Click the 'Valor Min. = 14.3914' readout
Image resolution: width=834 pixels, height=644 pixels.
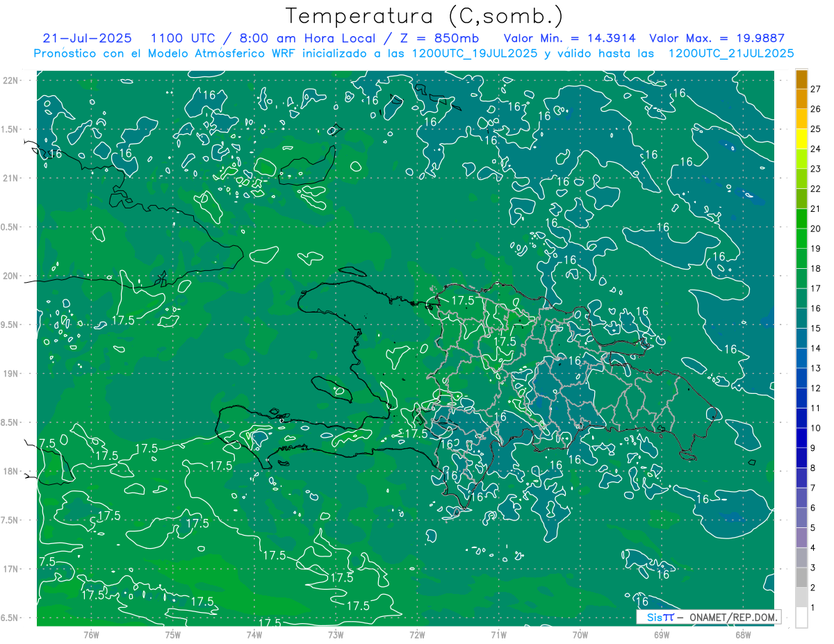569,38
